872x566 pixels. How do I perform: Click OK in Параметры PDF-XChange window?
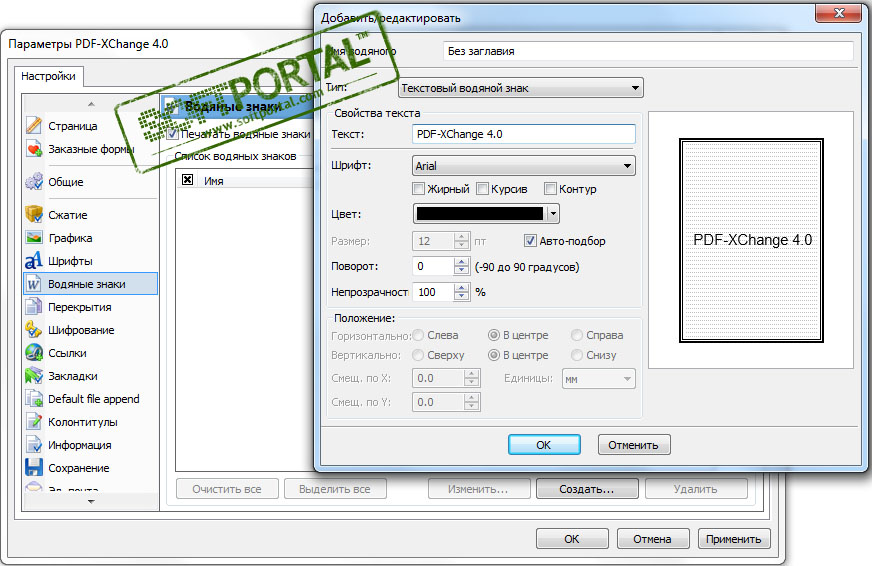tap(572, 539)
